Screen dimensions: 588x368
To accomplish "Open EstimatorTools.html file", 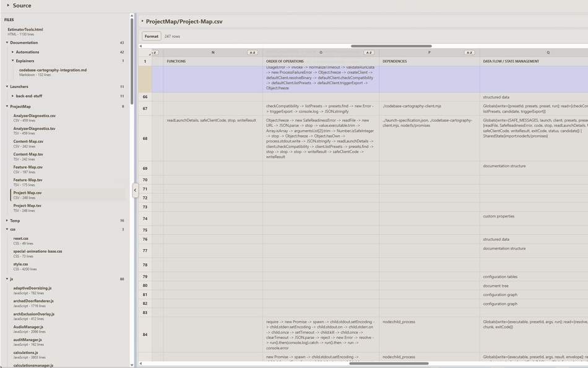I will (x=25, y=32).
